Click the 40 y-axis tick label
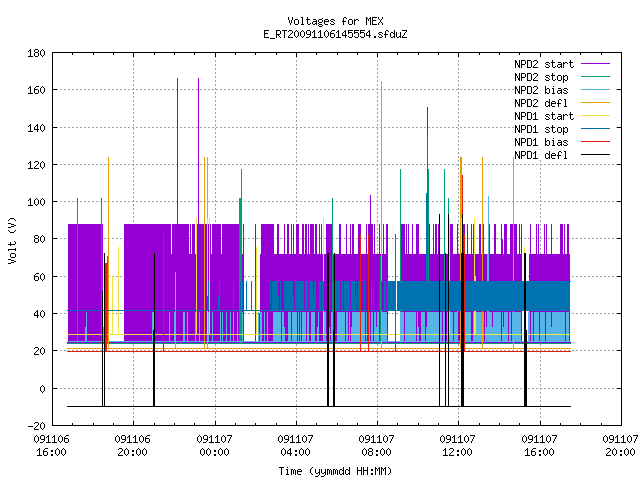The height and width of the screenshot is (480, 640). (39, 314)
